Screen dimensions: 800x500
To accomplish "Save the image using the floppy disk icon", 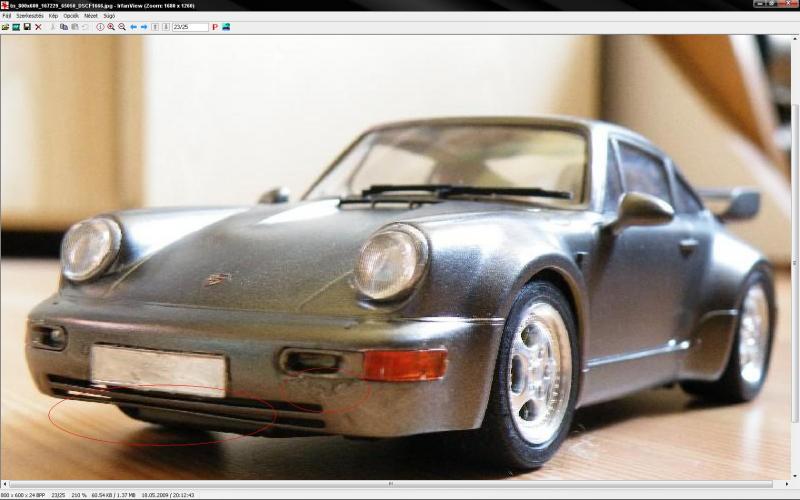I will (x=27, y=27).
